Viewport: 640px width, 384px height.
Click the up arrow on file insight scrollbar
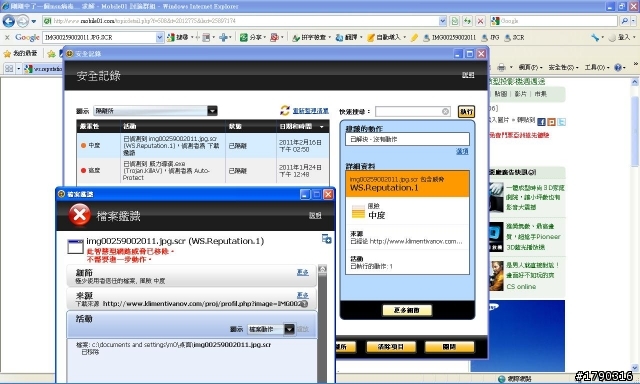click(x=322, y=269)
